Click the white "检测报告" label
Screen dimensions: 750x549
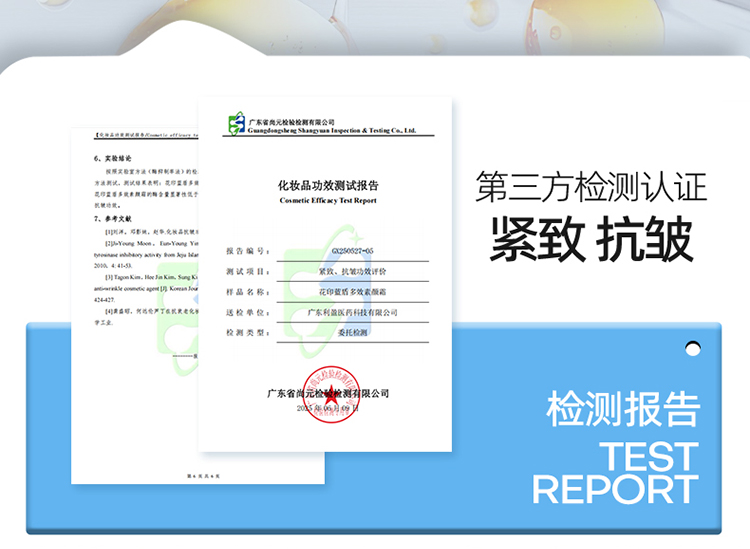(624, 408)
